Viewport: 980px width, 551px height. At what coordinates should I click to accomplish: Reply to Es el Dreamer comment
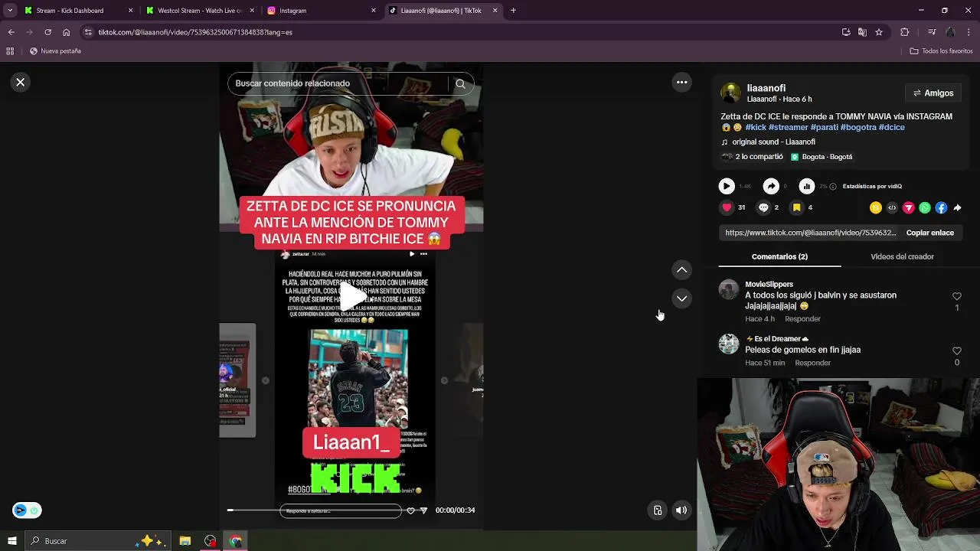pyautogui.click(x=812, y=363)
